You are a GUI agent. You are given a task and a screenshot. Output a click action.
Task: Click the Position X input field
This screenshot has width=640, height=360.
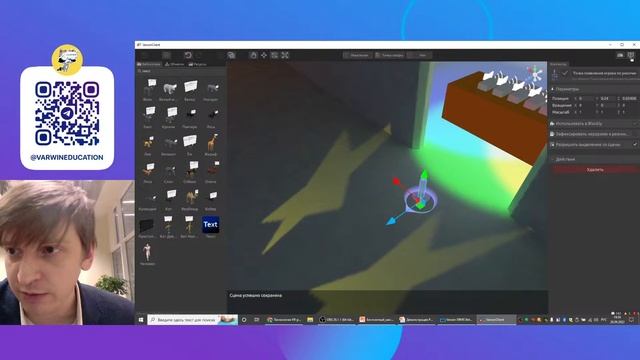[586, 99]
